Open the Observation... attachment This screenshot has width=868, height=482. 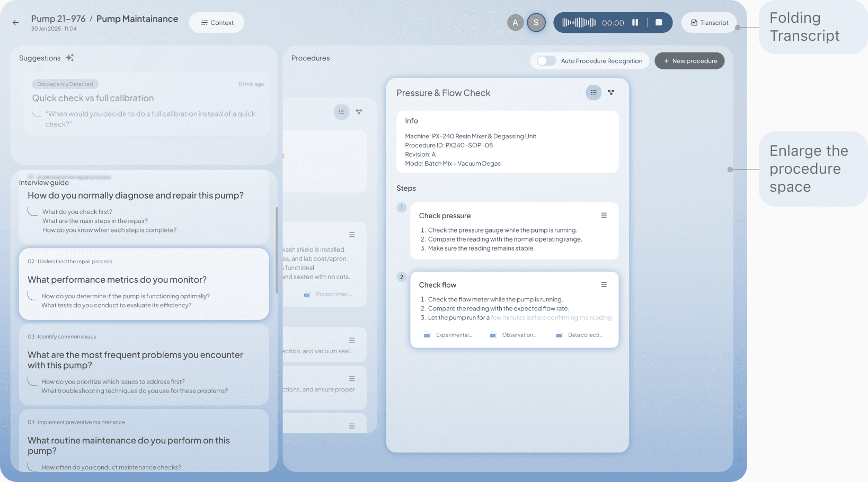[x=513, y=335]
